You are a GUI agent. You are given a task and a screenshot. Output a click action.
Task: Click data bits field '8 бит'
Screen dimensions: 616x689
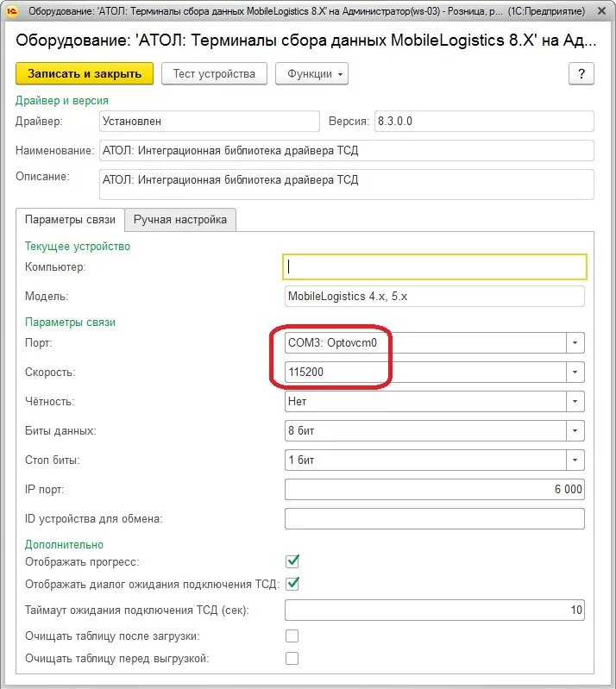425,430
